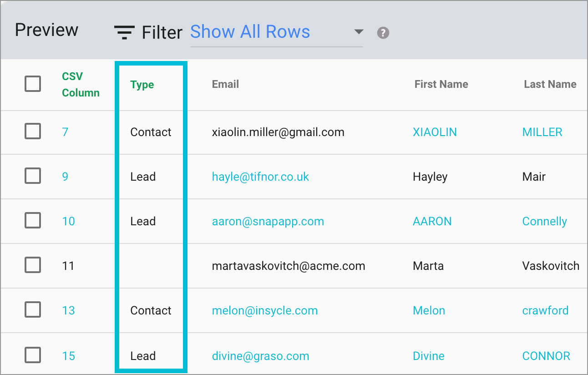588x375 pixels.
Task: Select the row 10 number link
Action: pyautogui.click(x=68, y=221)
